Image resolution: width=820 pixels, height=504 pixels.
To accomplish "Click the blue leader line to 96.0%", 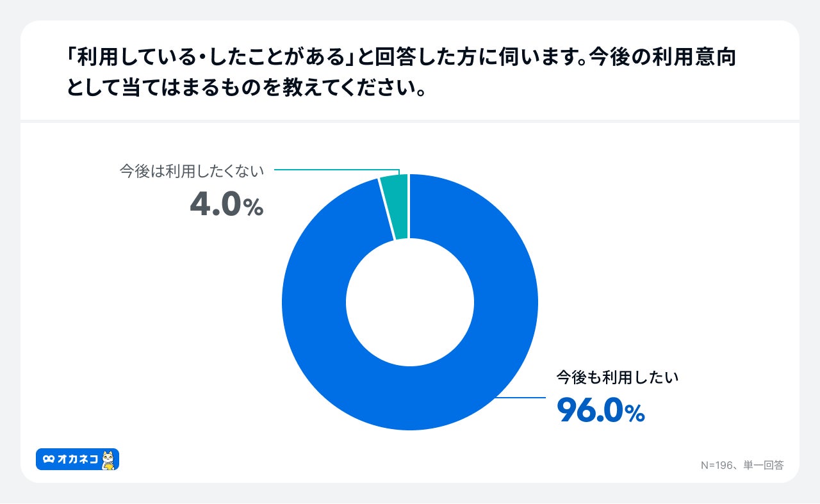I will click(x=519, y=398).
